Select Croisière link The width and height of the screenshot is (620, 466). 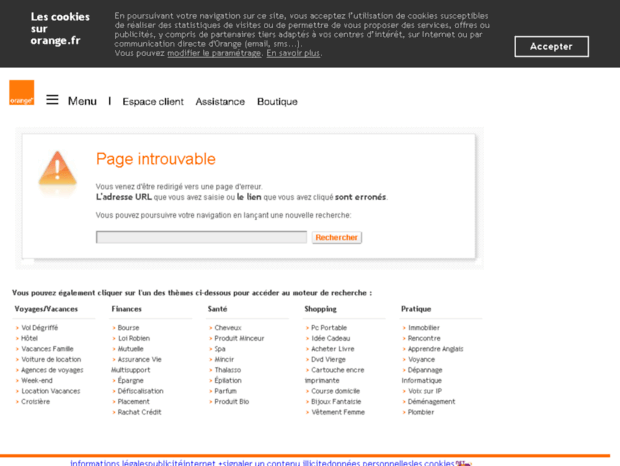(36, 402)
